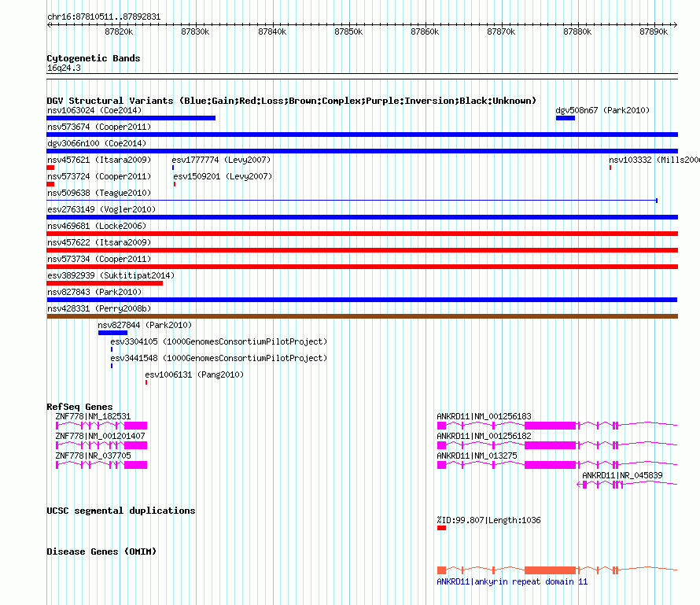Click large exon block of ANKRD11|NM_013275
Screen dimensions: 700x605
click(550, 465)
